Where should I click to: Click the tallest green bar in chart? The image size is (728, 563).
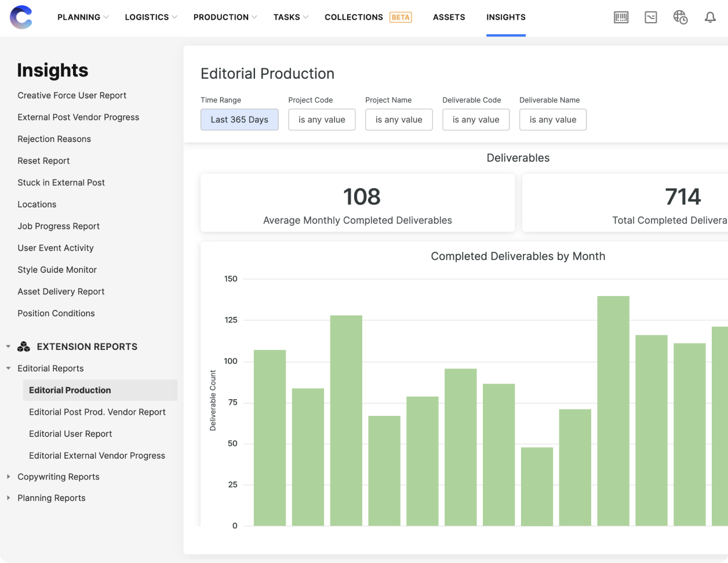(613, 411)
